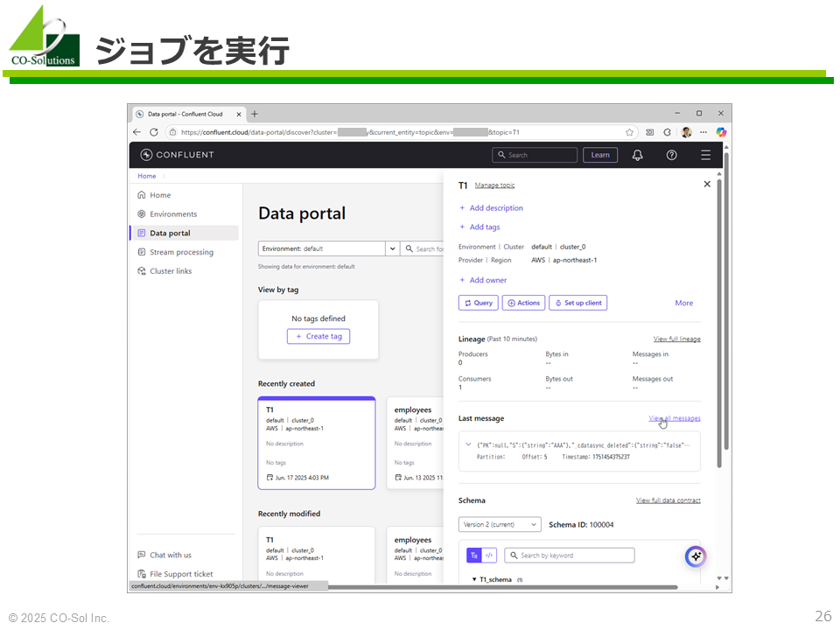Click the Confluent logo in the header
The width and height of the screenshot is (840, 630).
177,155
